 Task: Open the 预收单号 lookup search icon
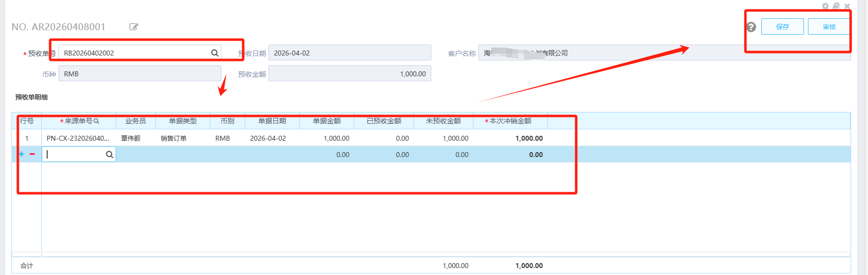(215, 53)
